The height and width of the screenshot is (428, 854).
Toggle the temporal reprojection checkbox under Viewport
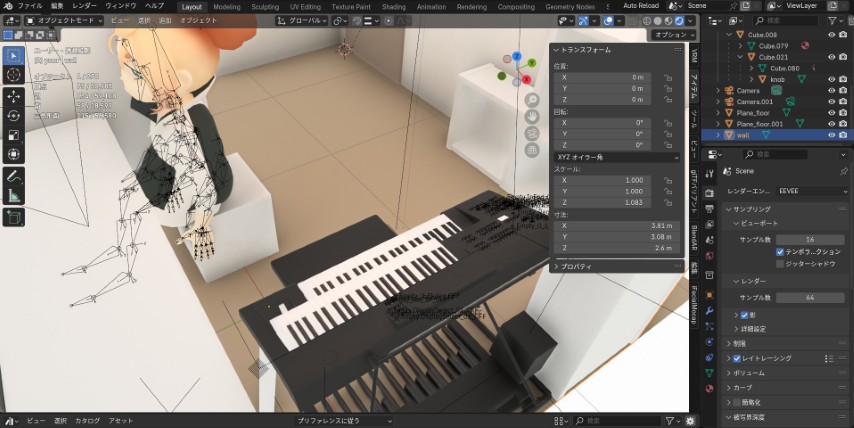tap(779, 251)
